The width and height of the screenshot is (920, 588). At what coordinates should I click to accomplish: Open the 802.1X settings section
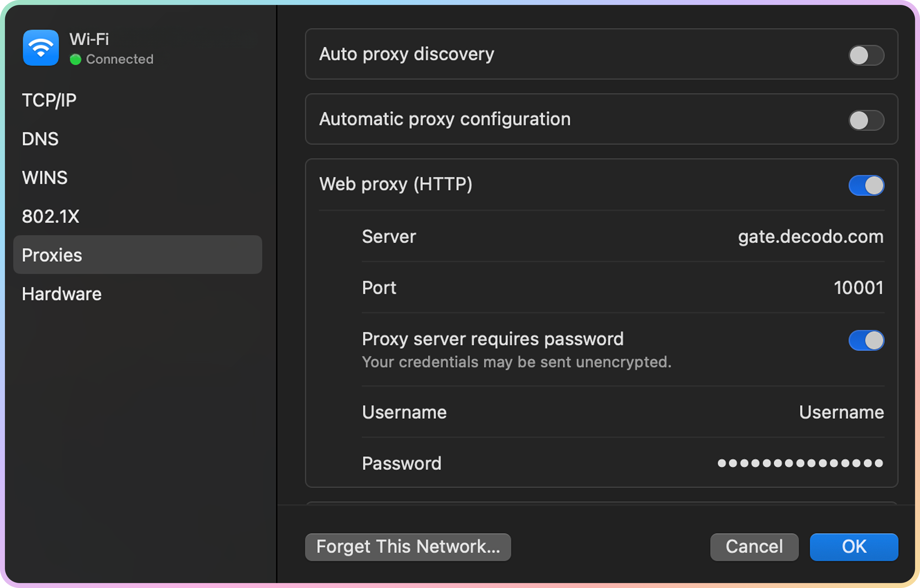(50, 216)
